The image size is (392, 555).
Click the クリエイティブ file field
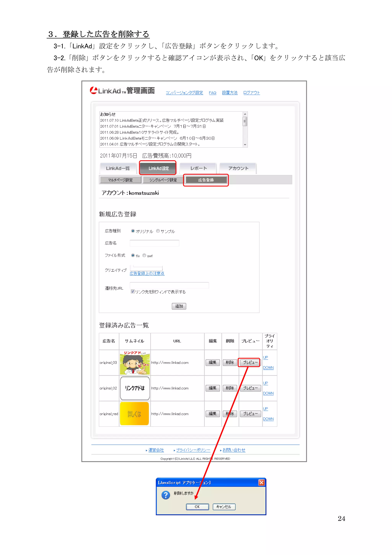coord(146,268)
